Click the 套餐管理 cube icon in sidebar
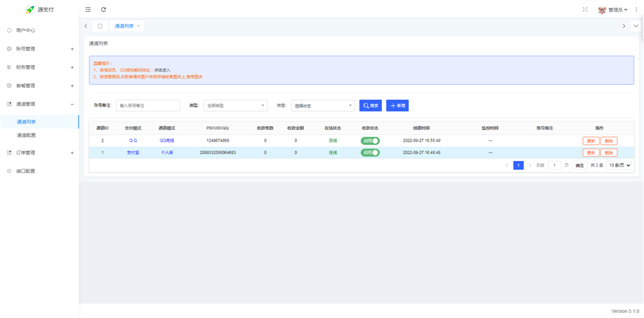Screen dimensions: 644x318 click(x=9, y=86)
